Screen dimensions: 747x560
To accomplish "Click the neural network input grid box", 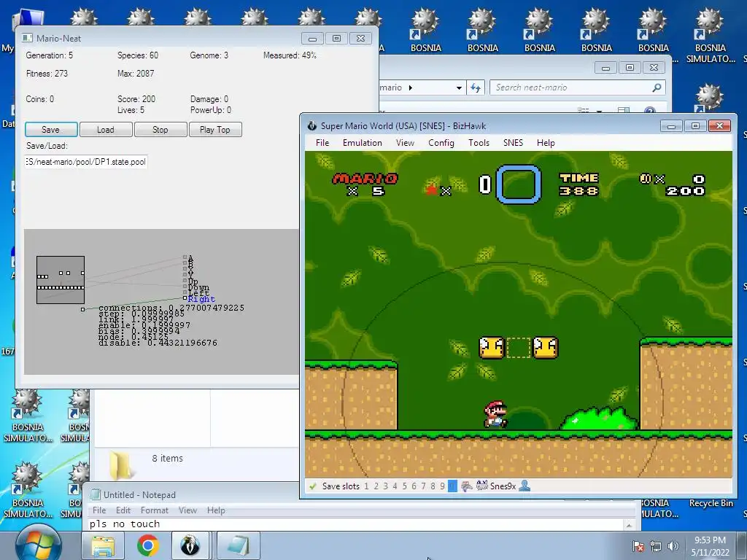I will [61, 280].
